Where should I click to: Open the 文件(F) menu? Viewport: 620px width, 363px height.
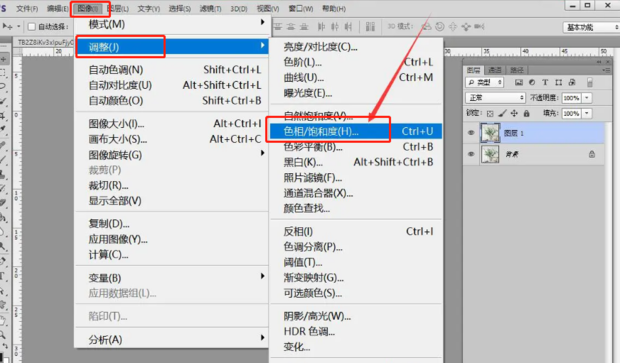click(x=27, y=8)
